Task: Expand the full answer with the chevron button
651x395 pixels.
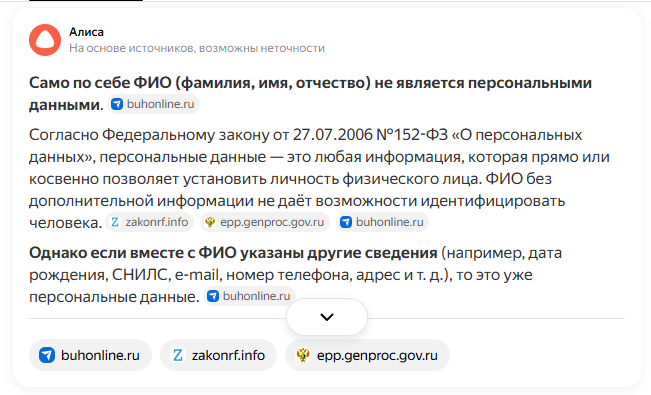Action: 327,317
